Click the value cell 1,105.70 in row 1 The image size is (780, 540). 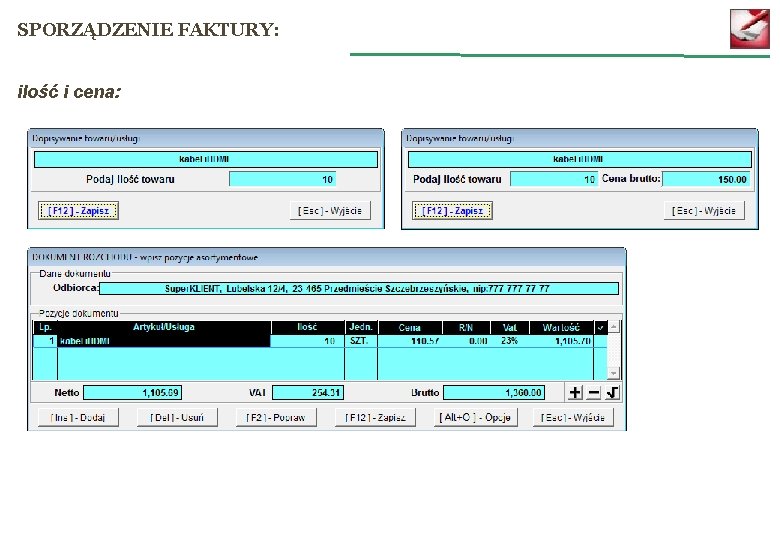561,341
